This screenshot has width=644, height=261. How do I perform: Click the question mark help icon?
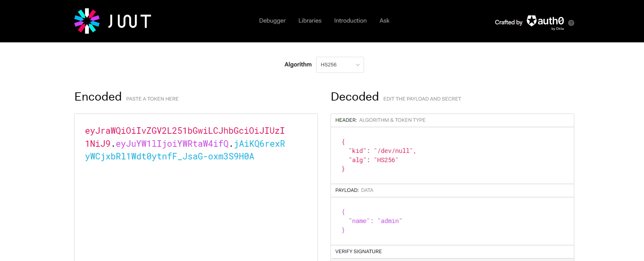click(x=571, y=23)
